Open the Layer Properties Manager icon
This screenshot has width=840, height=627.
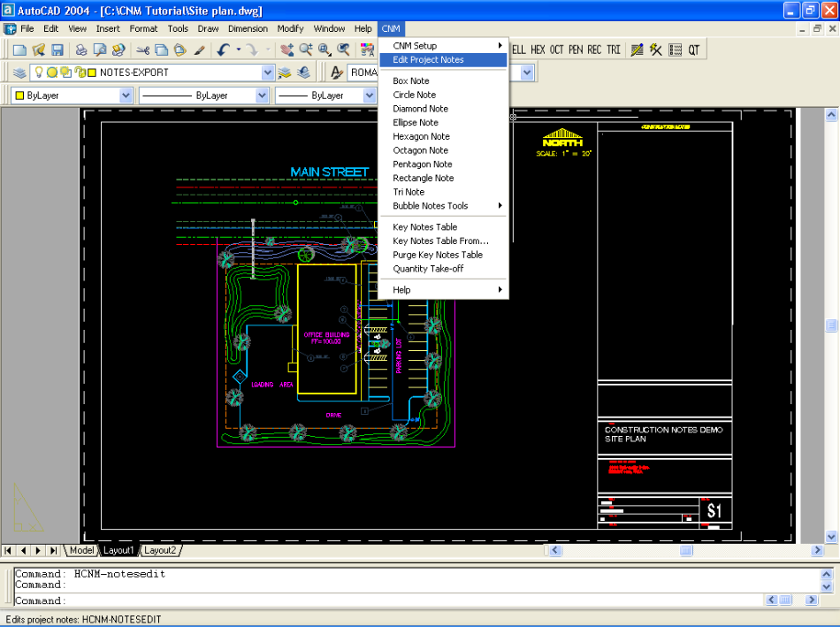tap(19, 73)
